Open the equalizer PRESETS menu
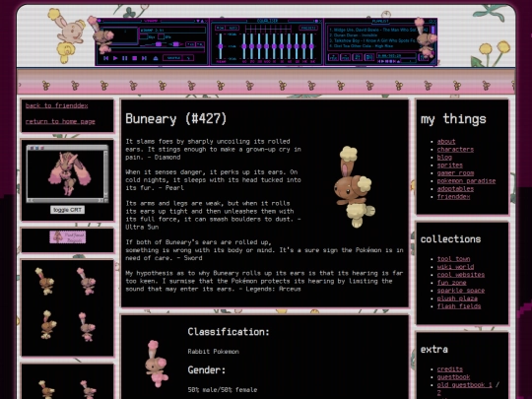 pyautogui.click(x=308, y=28)
